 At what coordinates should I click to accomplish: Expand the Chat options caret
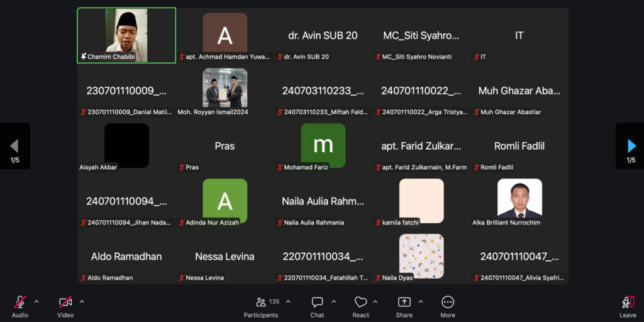click(333, 302)
